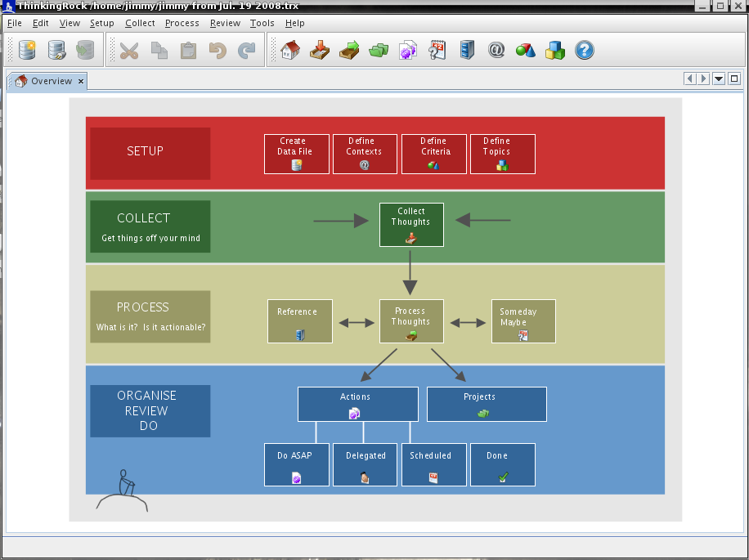Click the Delegated tile

365,464
